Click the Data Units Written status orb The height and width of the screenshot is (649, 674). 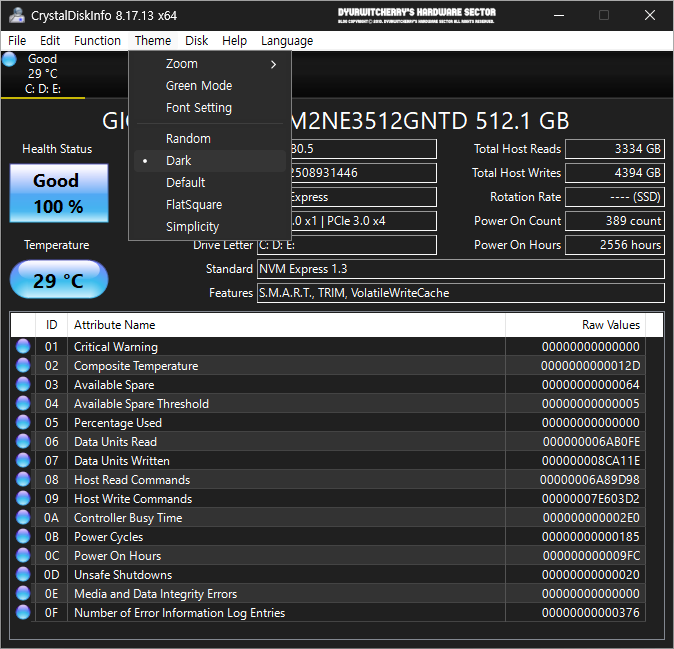tap(23, 460)
